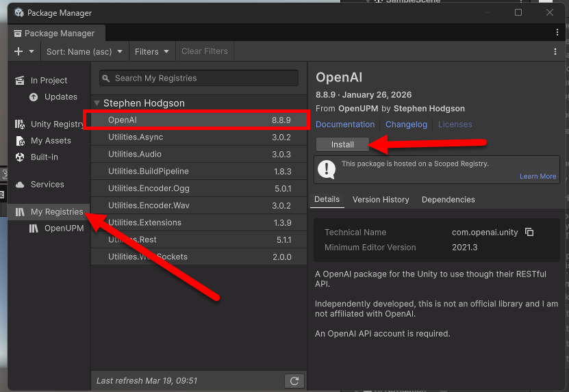569x392 pixels.
Task: Click the Package Manager title bar icon
Action: pos(19,13)
